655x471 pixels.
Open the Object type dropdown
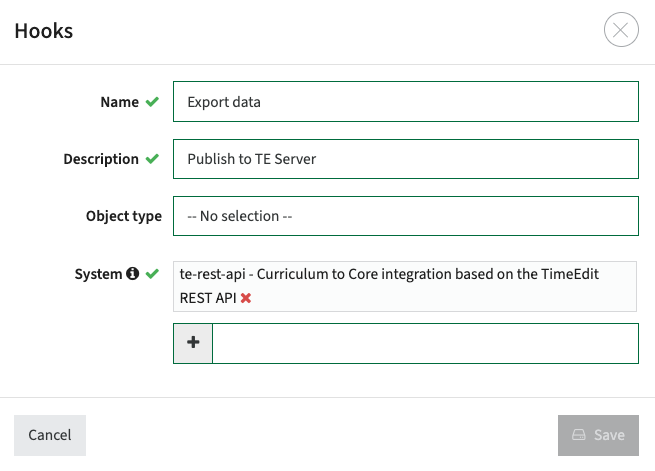[x=406, y=216]
